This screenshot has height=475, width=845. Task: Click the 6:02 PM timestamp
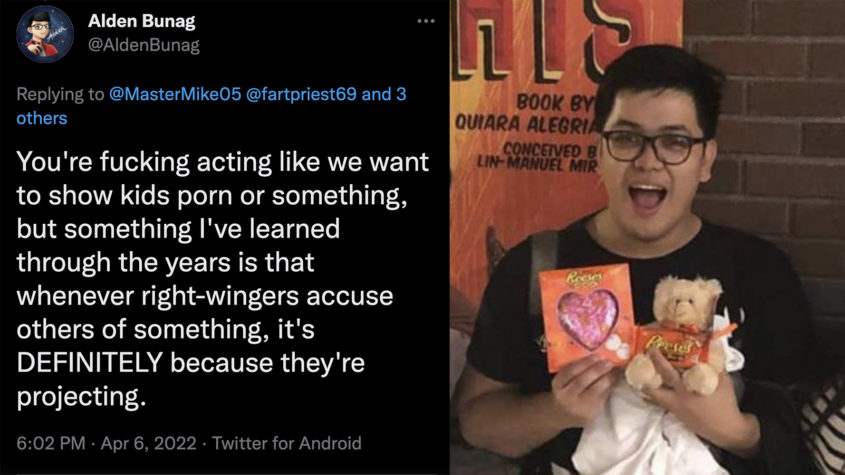pyautogui.click(x=47, y=442)
